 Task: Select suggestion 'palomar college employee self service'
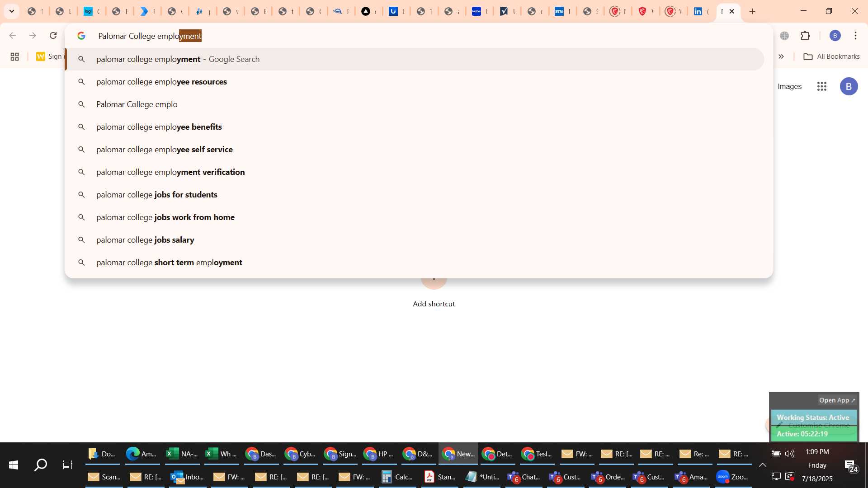tap(415, 150)
